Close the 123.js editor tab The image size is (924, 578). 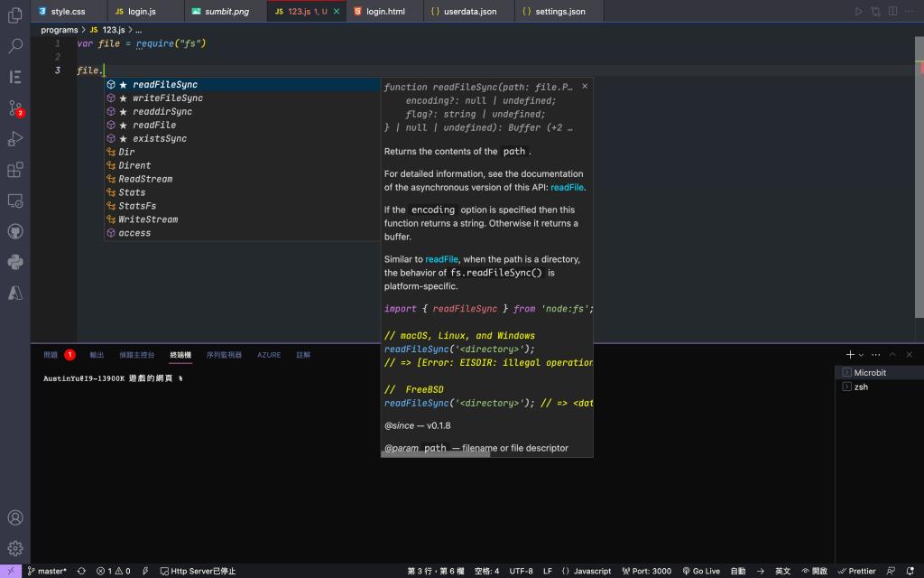[337, 11]
